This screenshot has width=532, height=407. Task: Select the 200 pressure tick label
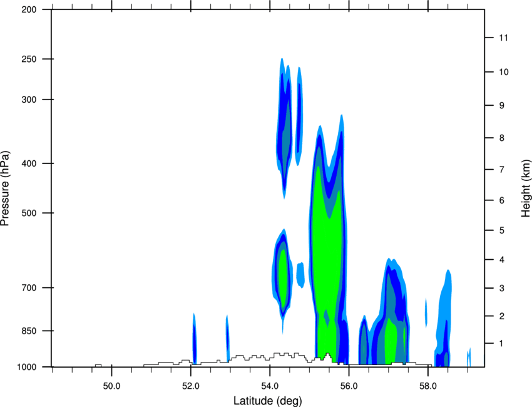(29, 9)
